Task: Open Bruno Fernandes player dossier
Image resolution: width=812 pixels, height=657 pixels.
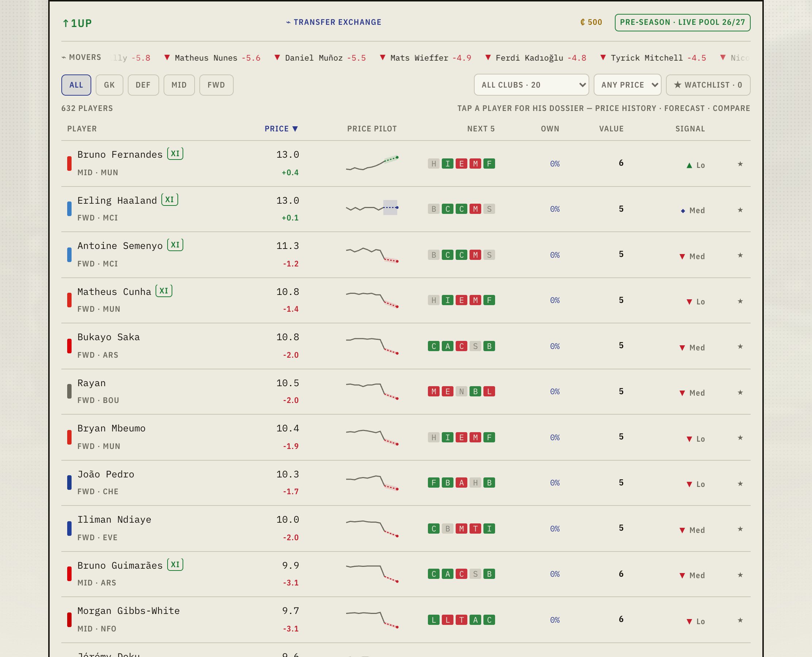Action: 406,164
